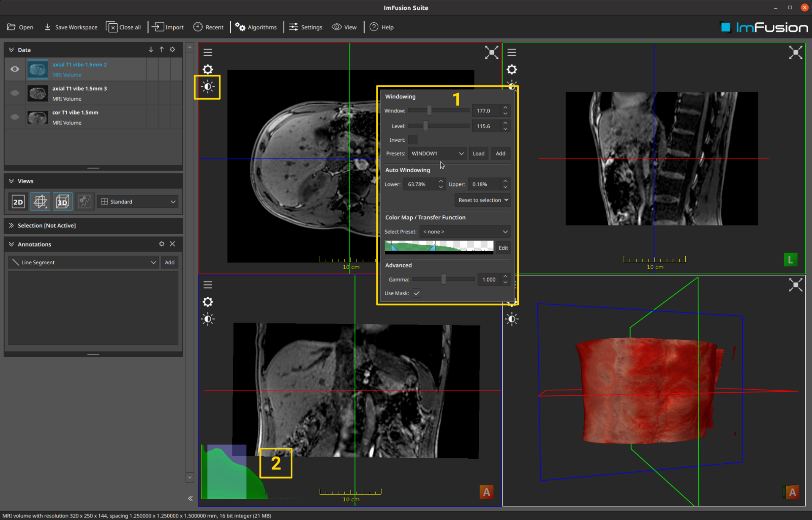Click the Window slider handle
812x520 pixels.
[x=429, y=110]
